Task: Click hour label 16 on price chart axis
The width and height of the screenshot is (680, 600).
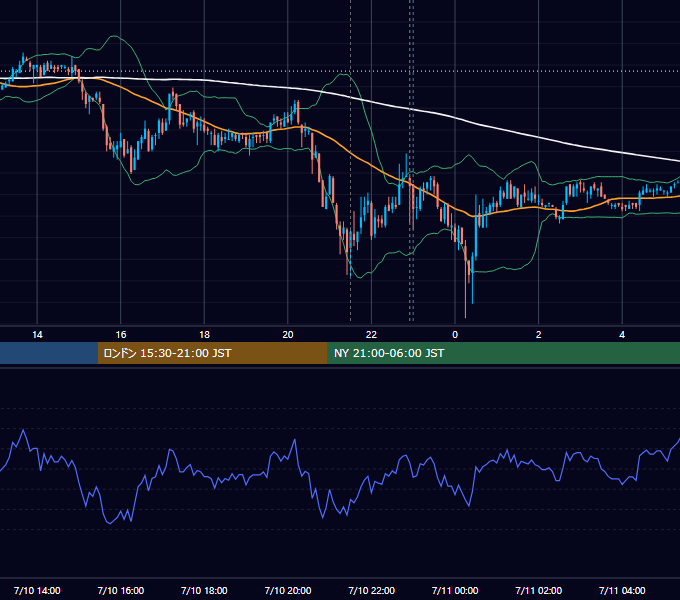Action: click(121, 335)
